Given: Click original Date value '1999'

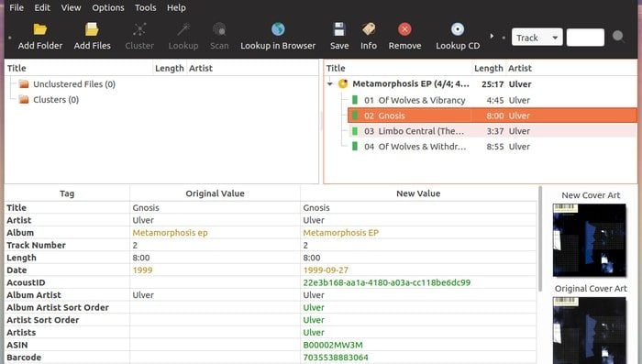Looking at the screenshot, I should coord(142,270).
